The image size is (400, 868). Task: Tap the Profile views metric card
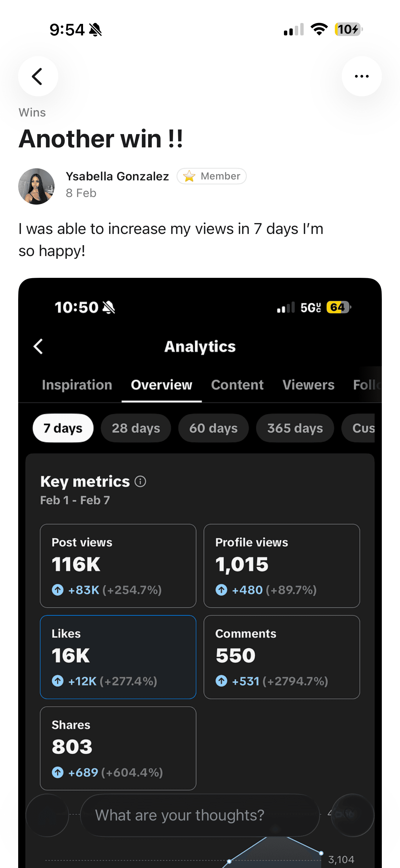[x=282, y=566]
